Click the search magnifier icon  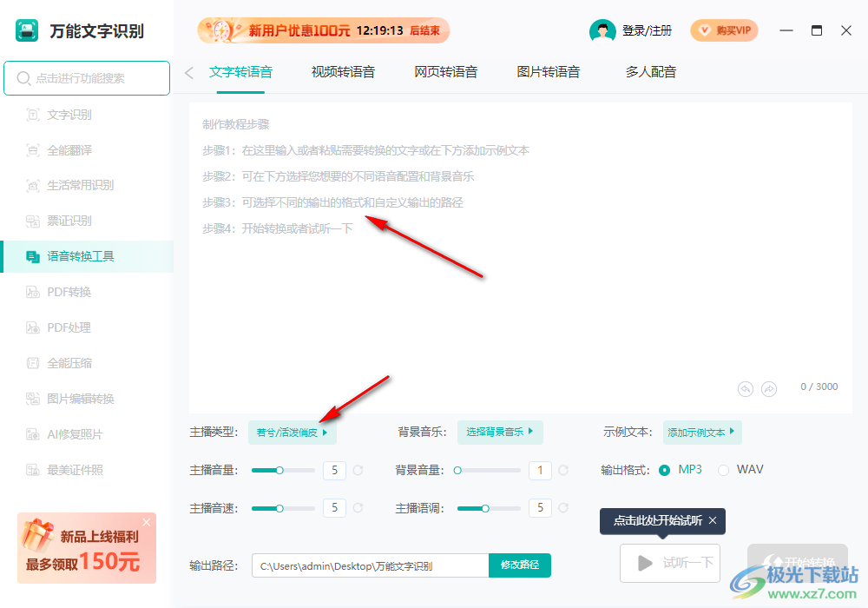[23, 78]
